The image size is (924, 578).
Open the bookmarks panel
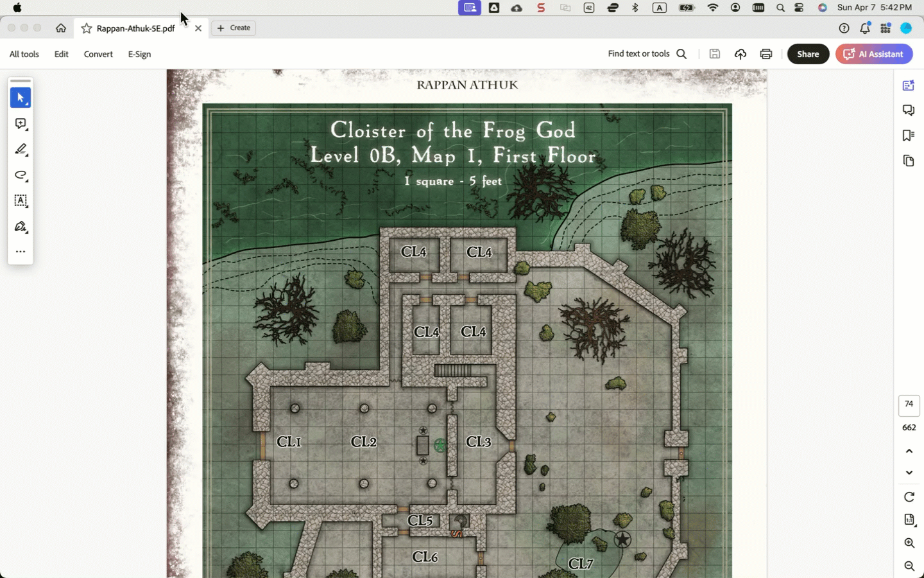[908, 136]
